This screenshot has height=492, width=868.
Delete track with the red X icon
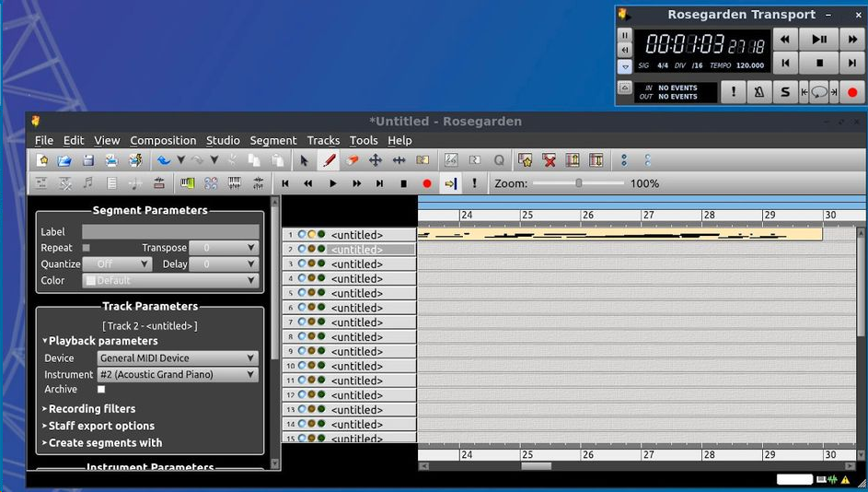coord(549,160)
